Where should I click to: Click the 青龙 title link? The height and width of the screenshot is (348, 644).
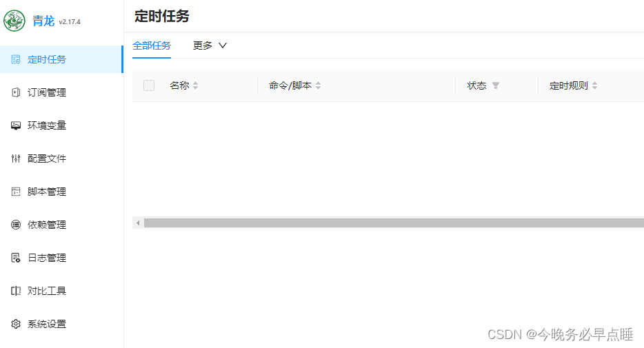tap(43, 21)
